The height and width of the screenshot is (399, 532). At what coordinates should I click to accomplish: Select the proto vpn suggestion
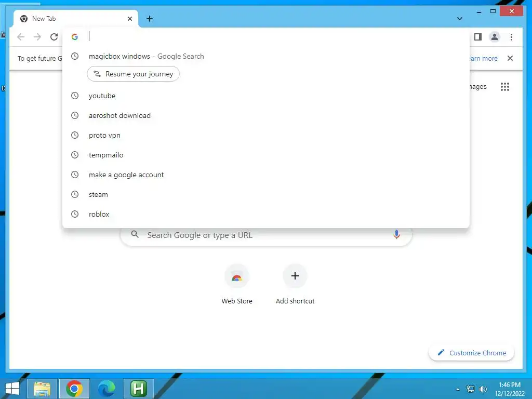[x=266, y=135]
